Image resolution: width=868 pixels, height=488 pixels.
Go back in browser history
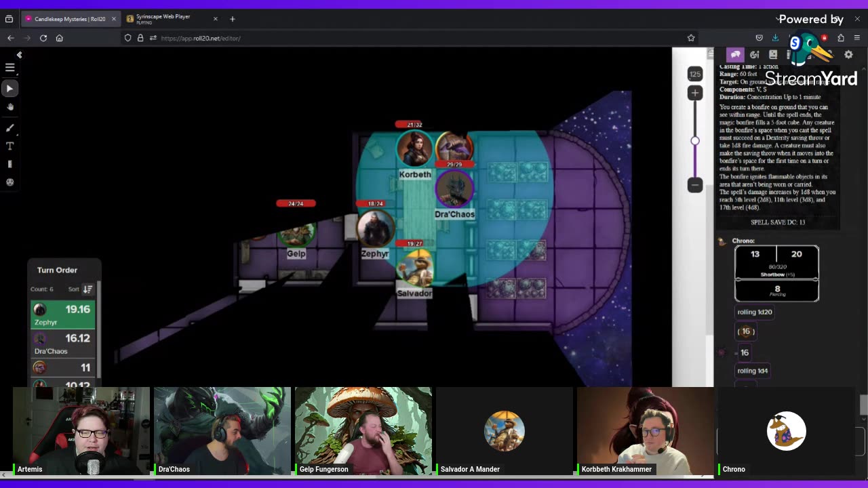click(10, 38)
